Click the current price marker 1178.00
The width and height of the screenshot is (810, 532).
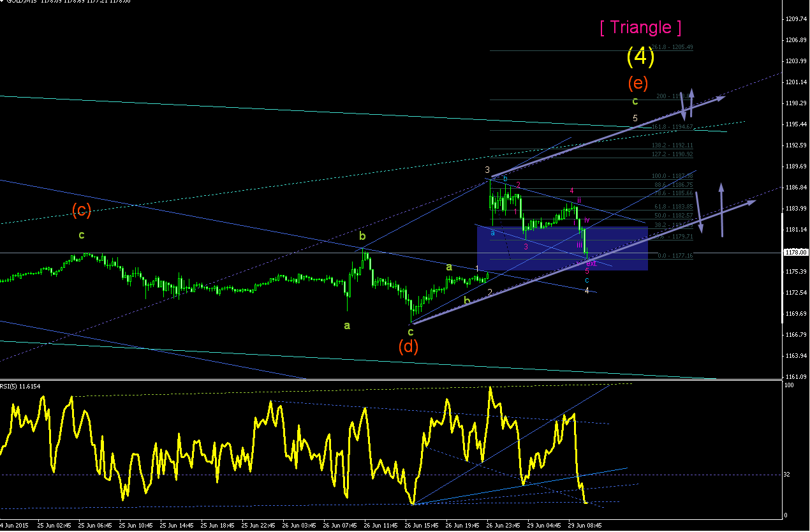pos(796,252)
